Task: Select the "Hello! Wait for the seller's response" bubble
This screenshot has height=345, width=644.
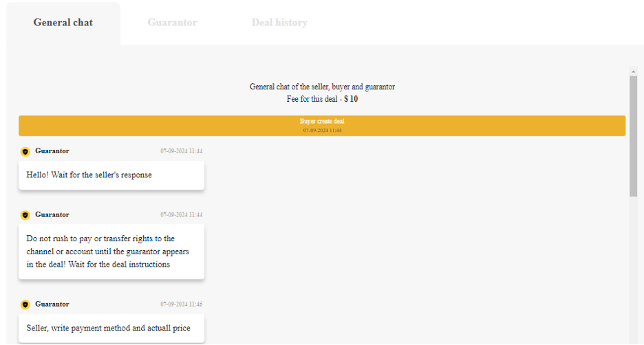Action: [111, 175]
